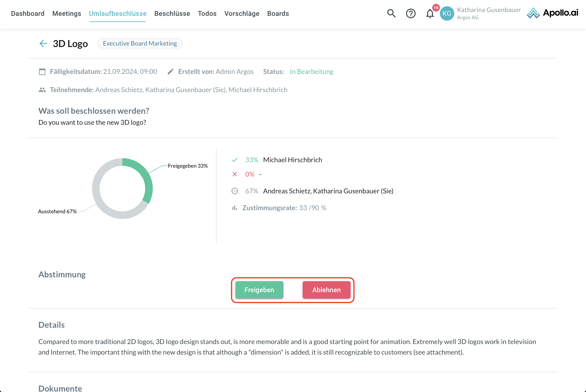Click the Apollo.ai logo

click(x=552, y=13)
